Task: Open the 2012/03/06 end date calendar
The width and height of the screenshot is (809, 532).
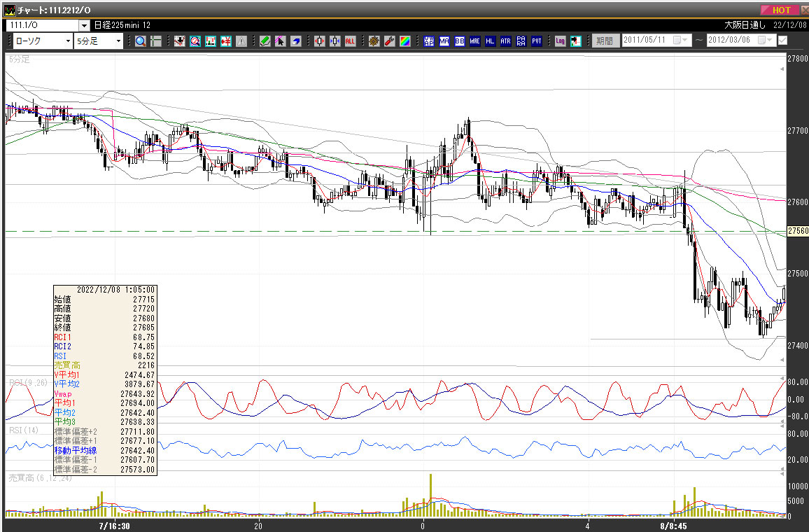Action: [765, 40]
